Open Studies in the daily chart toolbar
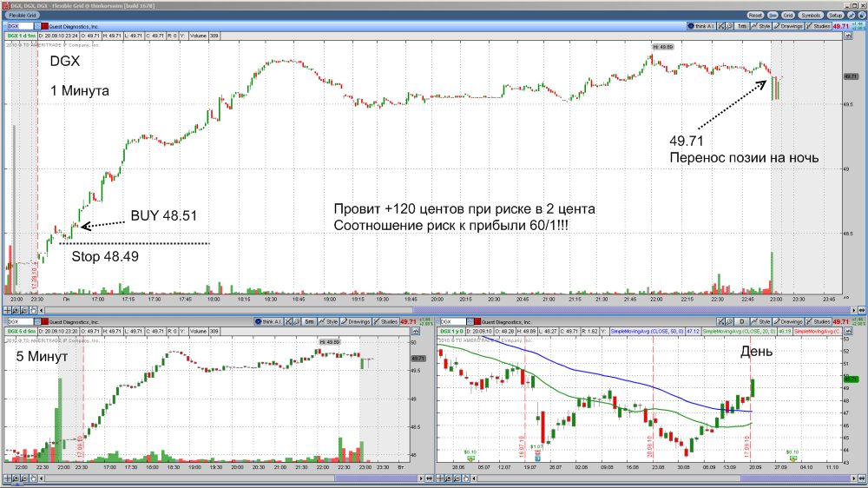This screenshot has height=488, width=868. 817,321
